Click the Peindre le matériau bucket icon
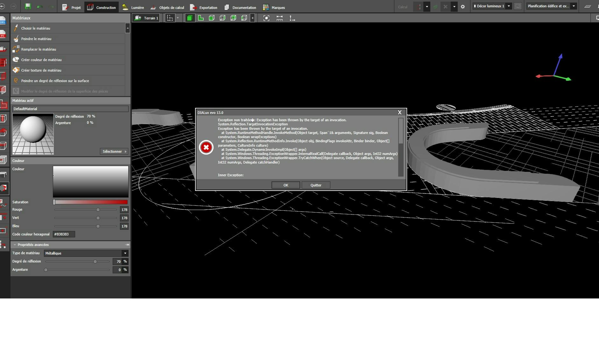Image resolution: width=599 pixels, height=364 pixels. [x=16, y=38]
